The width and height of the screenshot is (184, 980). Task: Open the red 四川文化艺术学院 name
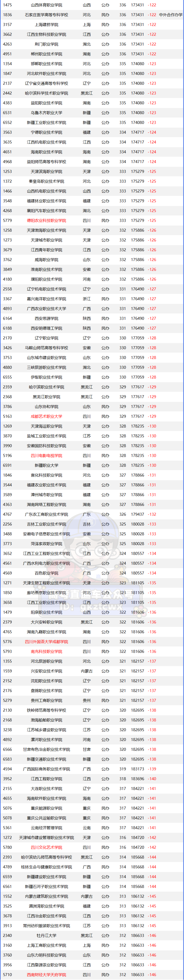[47, 848]
